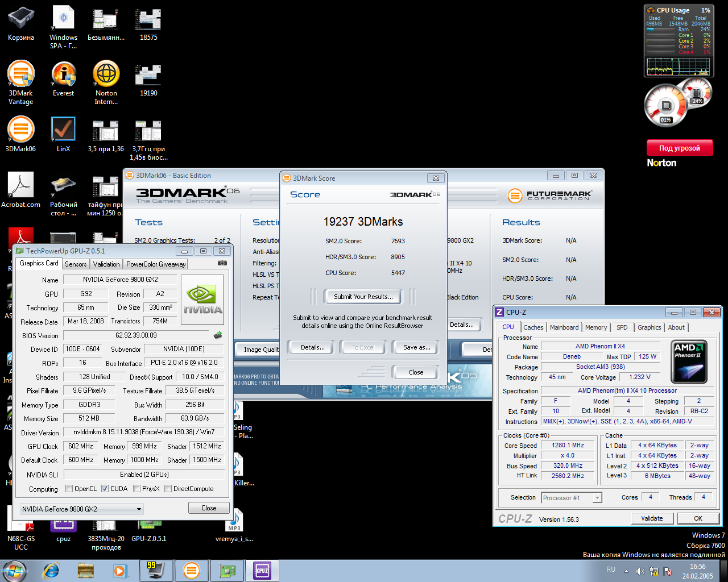Click the GPU-Z BIOS save chip icon
This screenshot has width=728, height=582.
(217, 335)
